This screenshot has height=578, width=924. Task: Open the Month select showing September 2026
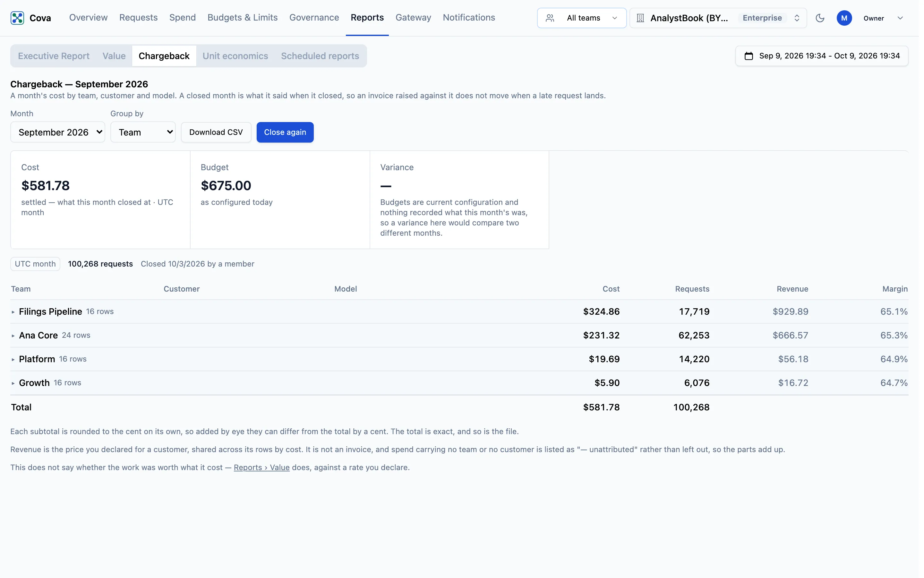(58, 132)
